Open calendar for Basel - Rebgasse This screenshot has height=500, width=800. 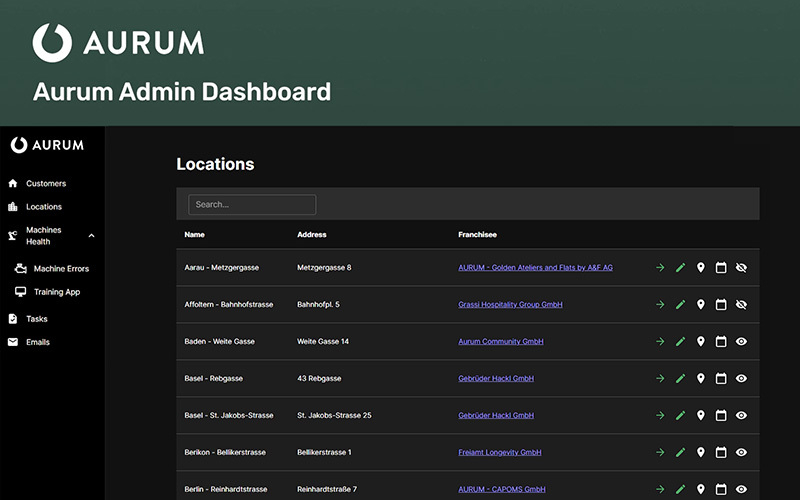[721, 379]
